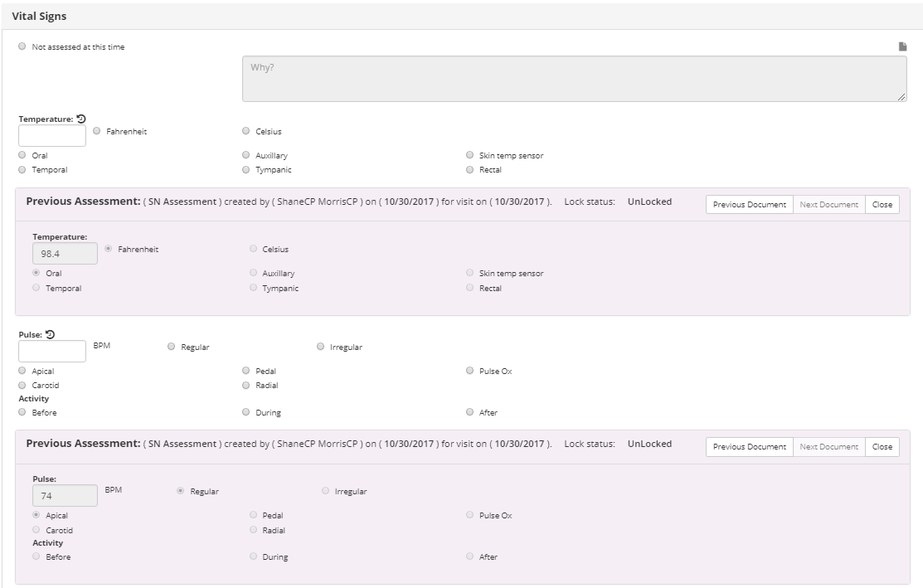The image size is (923, 588).
Task: Open the document note icon at top right
Action: pos(903,47)
